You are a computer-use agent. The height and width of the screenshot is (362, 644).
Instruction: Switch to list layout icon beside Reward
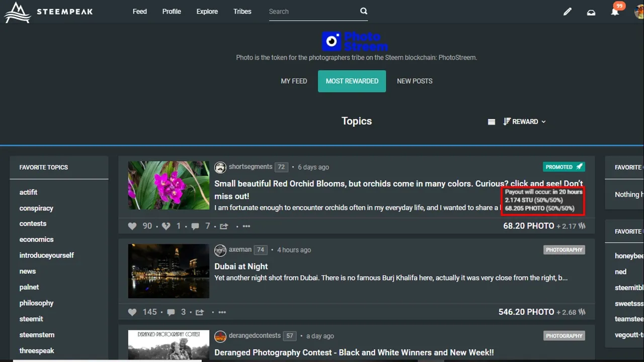click(x=492, y=122)
